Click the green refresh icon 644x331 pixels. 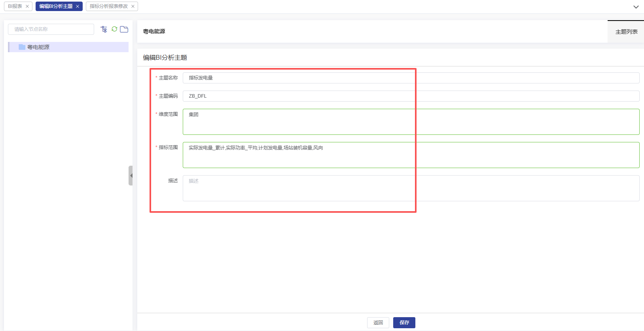[114, 29]
